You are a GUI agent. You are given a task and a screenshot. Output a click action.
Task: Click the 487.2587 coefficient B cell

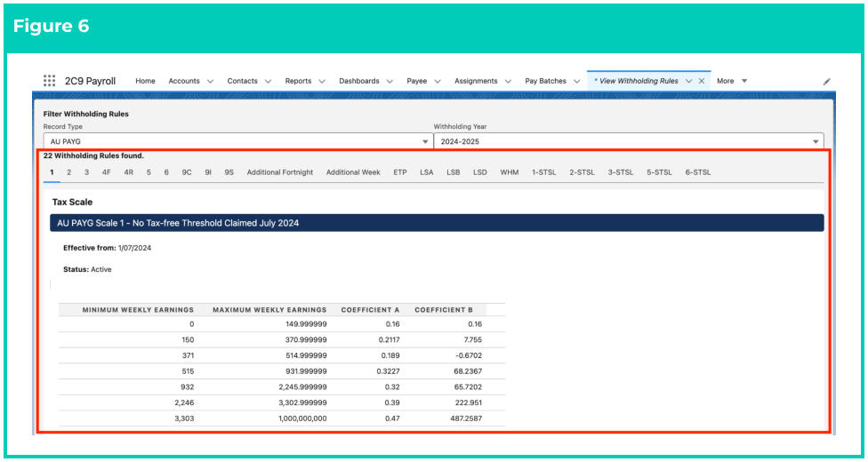click(x=467, y=418)
